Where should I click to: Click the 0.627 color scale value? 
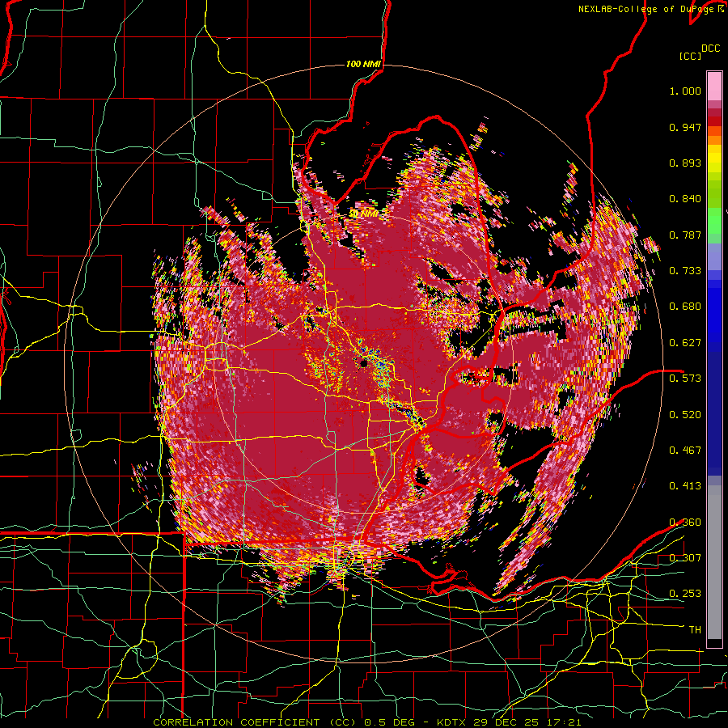(x=685, y=343)
